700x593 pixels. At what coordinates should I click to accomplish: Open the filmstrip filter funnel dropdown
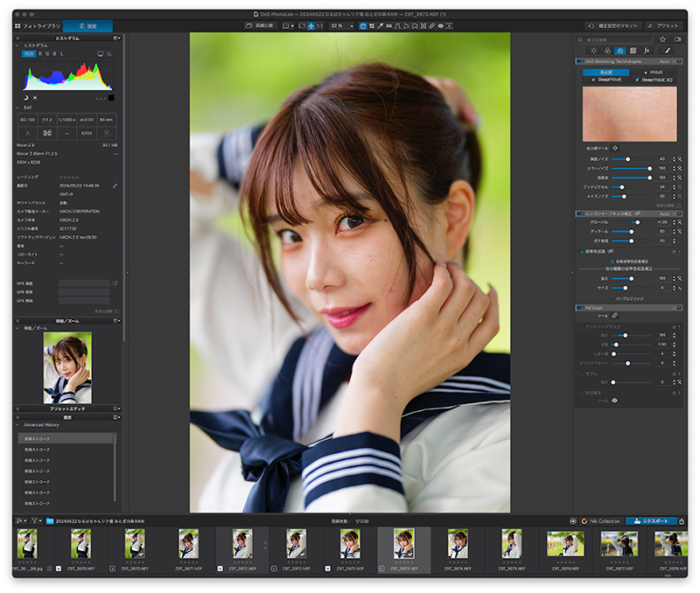36,520
